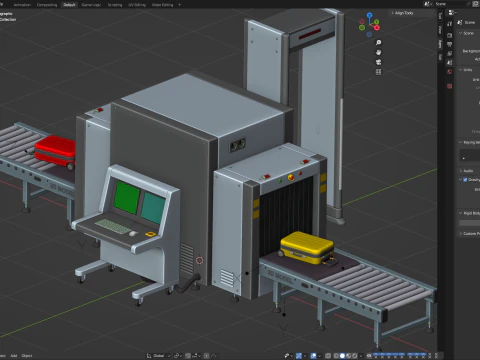
Task: Open the Game Logic workspace tab
Action: 91,5
